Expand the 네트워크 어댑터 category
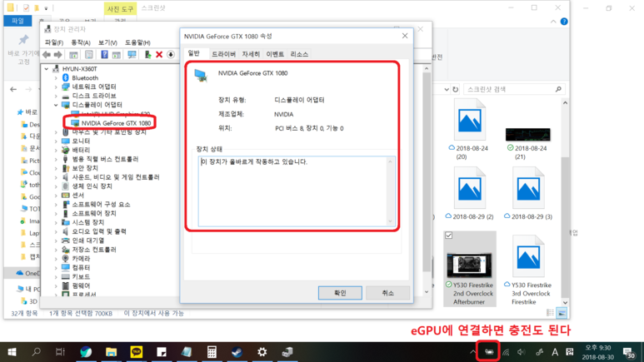 pyautogui.click(x=56, y=87)
